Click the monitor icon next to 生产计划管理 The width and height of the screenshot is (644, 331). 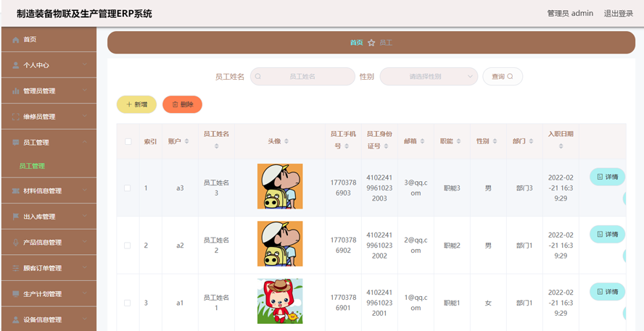click(x=16, y=294)
